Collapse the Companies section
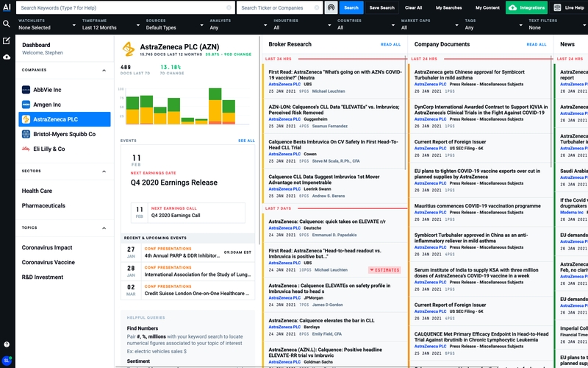Screen dimensions: 588x368 104,70
